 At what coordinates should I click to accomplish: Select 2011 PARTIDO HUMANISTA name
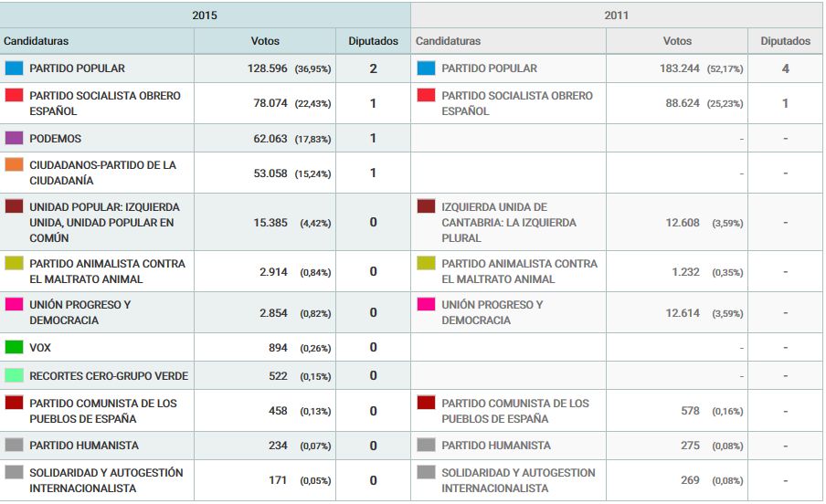coord(496,446)
